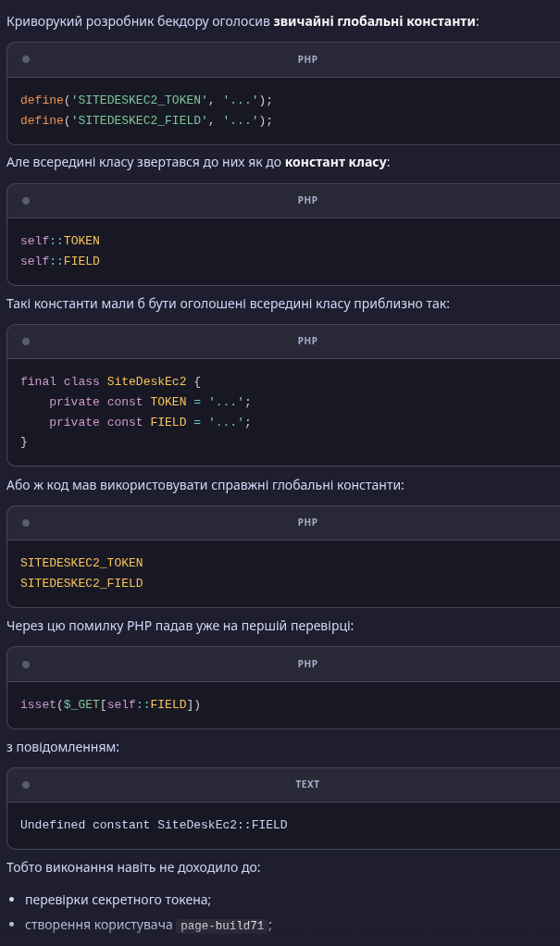This screenshot has height=946, width=560.
Task: Click the dot icon of the define() code block
Action: coord(26,59)
